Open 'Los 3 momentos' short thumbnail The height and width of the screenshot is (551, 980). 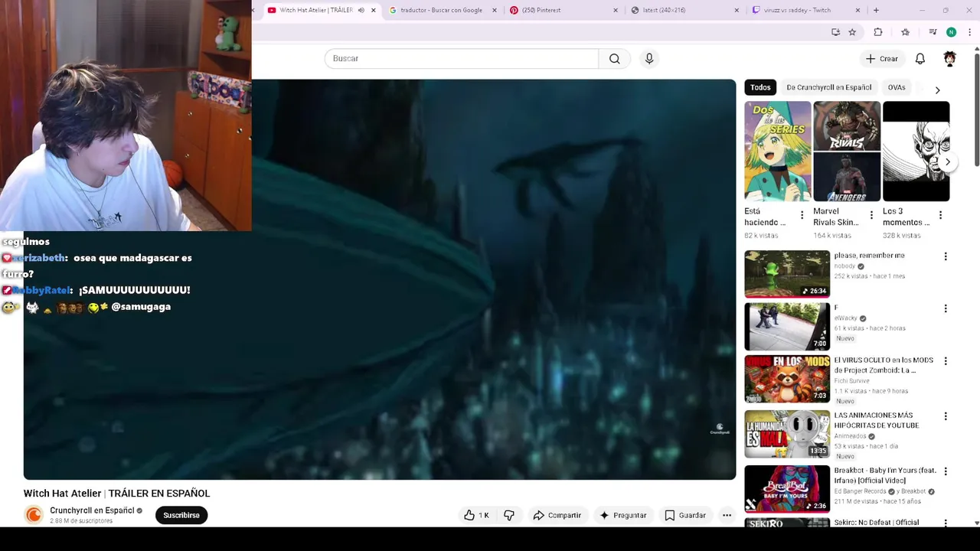tap(916, 152)
